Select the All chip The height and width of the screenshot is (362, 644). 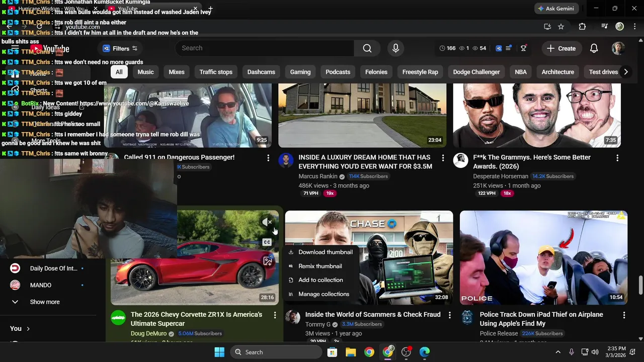pos(119,72)
